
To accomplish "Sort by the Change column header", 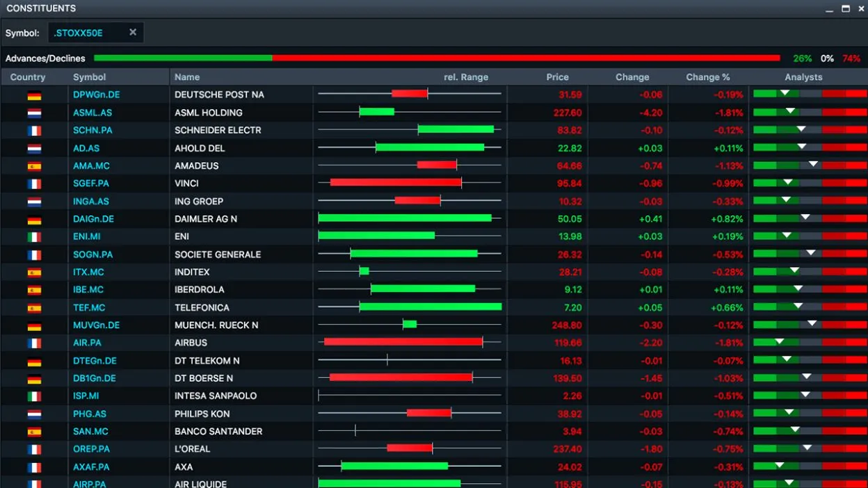I will (632, 77).
